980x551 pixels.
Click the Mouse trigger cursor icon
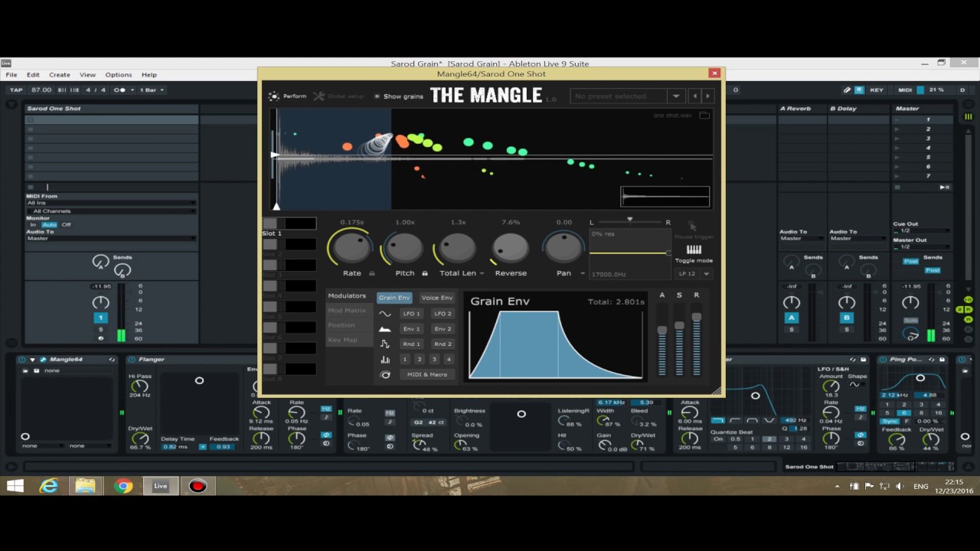pos(692,227)
